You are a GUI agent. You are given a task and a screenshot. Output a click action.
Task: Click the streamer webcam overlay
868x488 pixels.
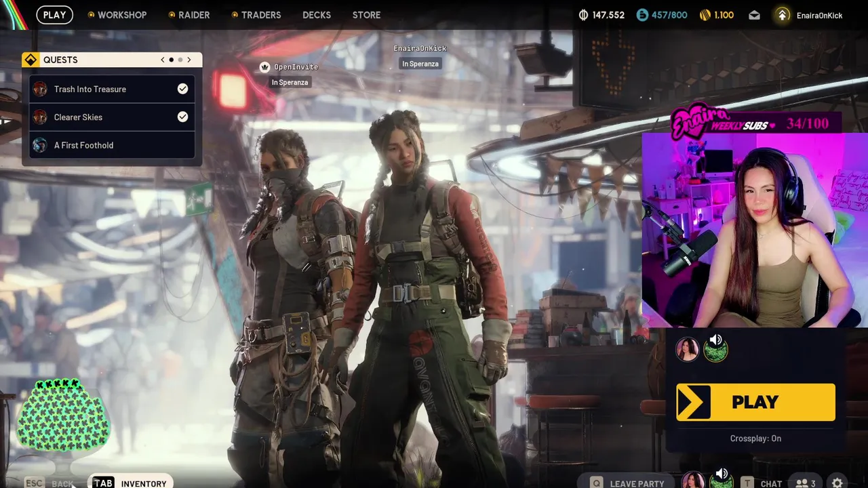coord(755,230)
